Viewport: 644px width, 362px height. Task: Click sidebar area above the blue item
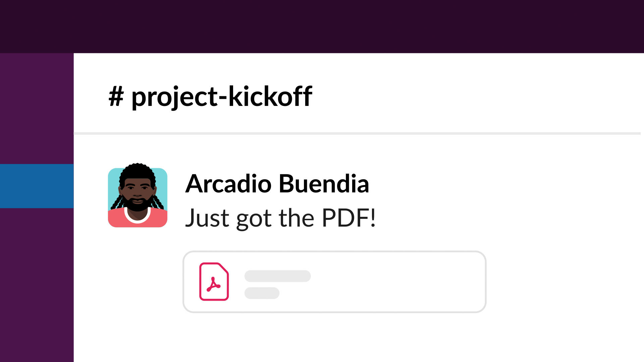(37, 109)
